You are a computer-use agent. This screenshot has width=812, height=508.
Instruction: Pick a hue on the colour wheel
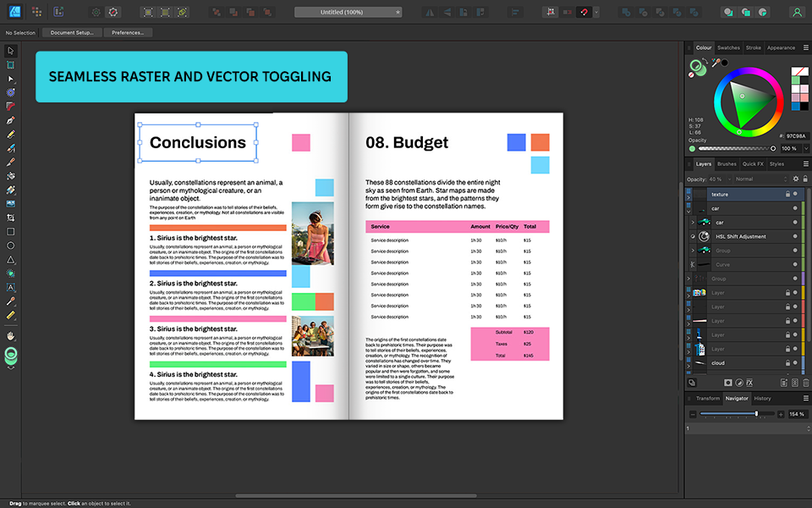pyautogui.click(x=749, y=102)
